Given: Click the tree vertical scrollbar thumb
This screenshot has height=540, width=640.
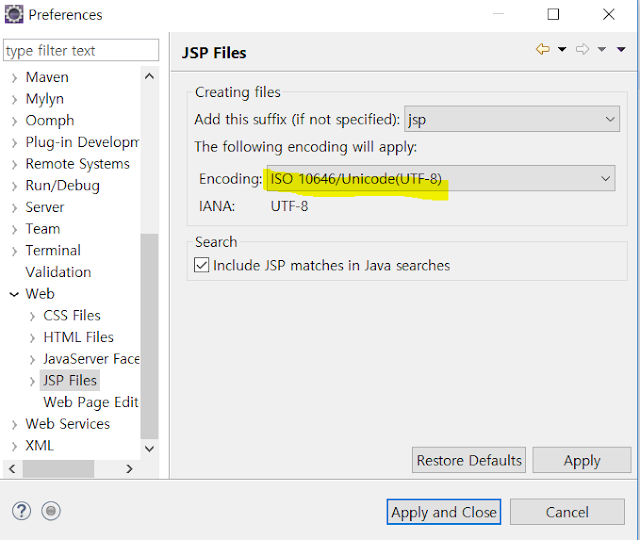Looking at the screenshot, I should (x=149, y=336).
